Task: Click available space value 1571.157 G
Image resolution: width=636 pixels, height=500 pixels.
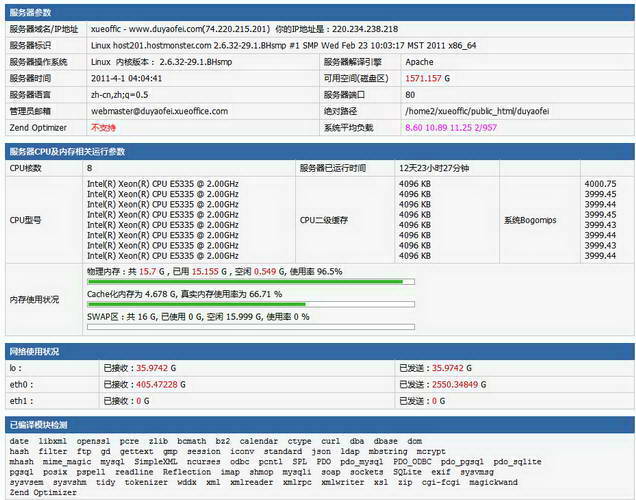Action: pyautogui.click(x=428, y=78)
